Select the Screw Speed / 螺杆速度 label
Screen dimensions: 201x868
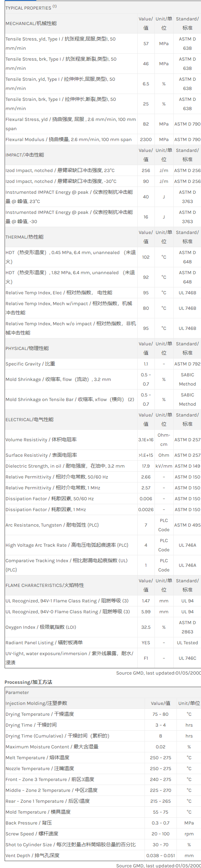coord(32,834)
